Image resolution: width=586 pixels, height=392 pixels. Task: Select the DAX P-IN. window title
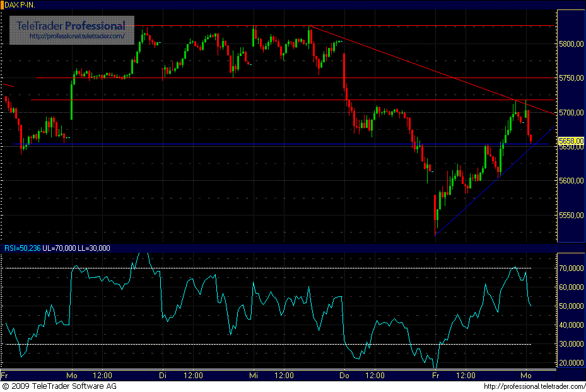point(20,4)
